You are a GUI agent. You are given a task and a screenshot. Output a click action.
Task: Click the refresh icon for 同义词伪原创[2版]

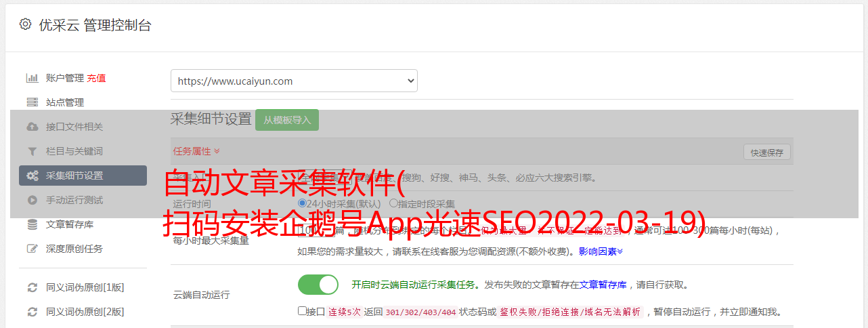pos(32,312)
